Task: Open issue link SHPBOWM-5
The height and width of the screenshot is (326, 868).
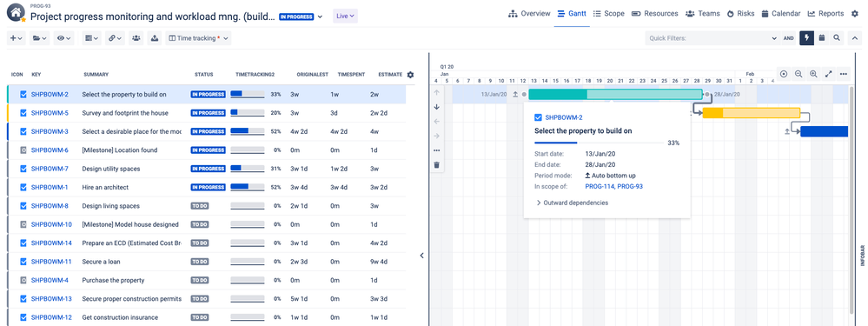Action: (50, 113)
